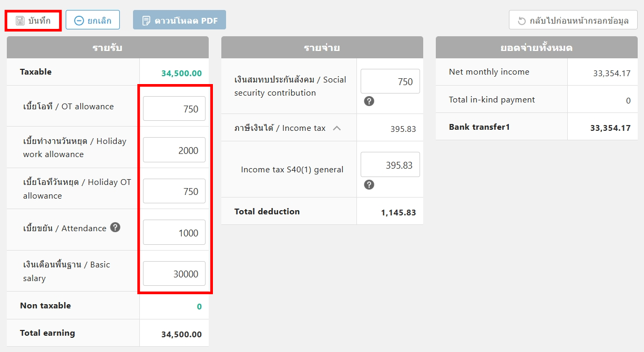Click the ยอดจ่ายทั้งหมด panel header

[536, 48]
